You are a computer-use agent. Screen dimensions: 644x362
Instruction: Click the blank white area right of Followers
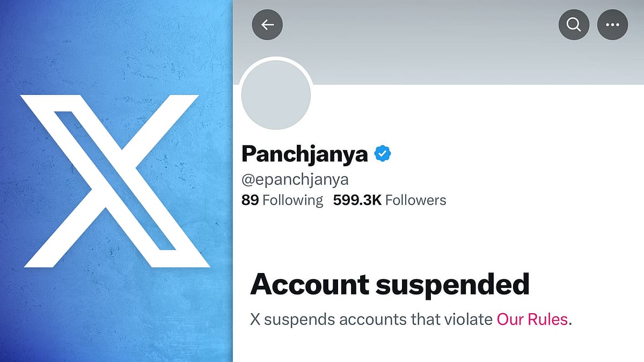pos(537,200)
